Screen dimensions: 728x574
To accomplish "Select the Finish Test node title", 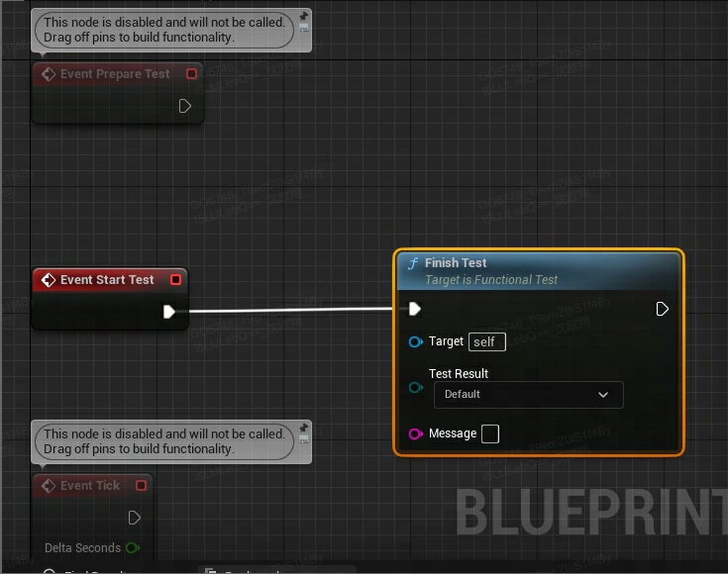I will click(x=456, y=262).
